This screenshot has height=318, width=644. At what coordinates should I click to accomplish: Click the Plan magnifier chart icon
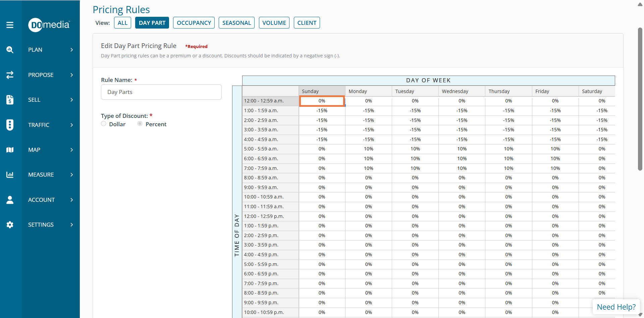(x=10, y=50)
